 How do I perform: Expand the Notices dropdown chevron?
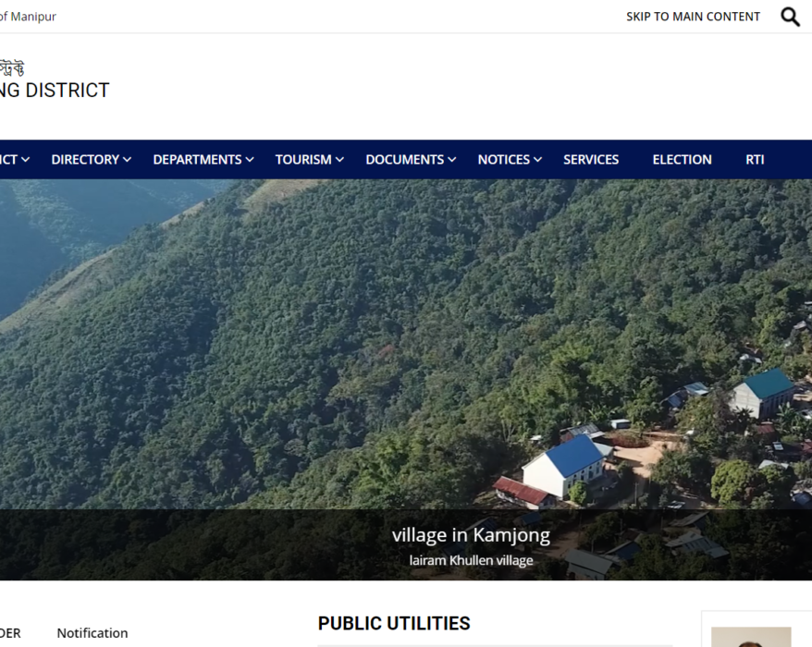coord(538,160)
